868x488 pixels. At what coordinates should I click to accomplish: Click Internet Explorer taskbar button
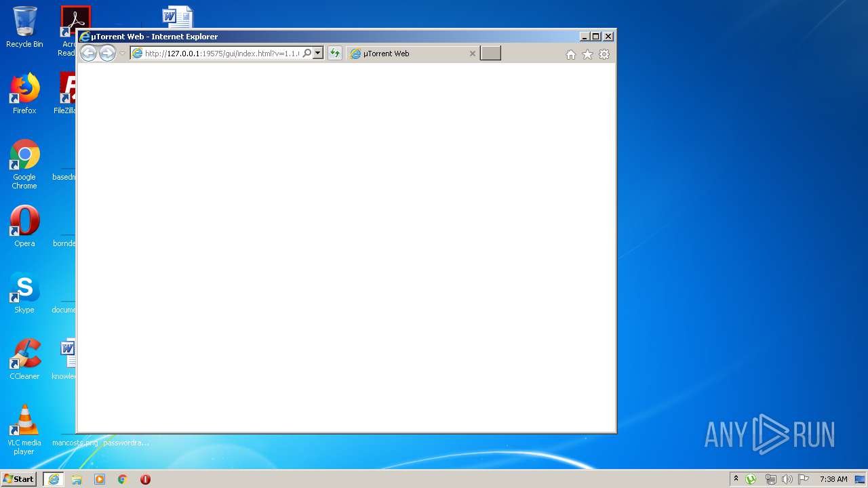click(54, 479)
